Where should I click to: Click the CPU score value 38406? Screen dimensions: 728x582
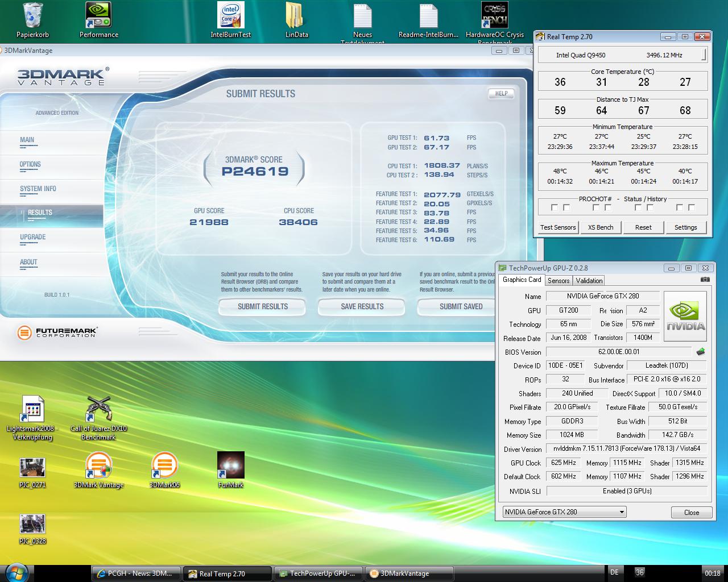298,222
